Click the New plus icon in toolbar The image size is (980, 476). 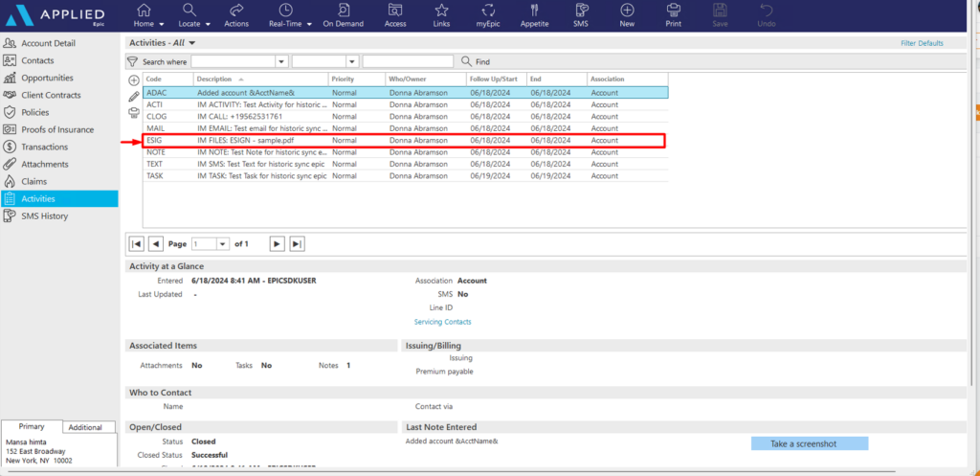pyautogui.click(x=627, y=15)
